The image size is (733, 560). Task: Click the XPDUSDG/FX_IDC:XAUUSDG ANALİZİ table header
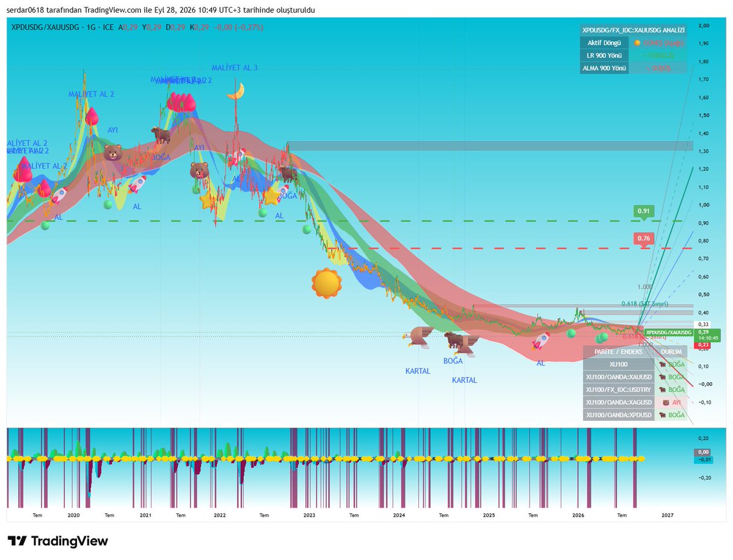pos(633,30)
